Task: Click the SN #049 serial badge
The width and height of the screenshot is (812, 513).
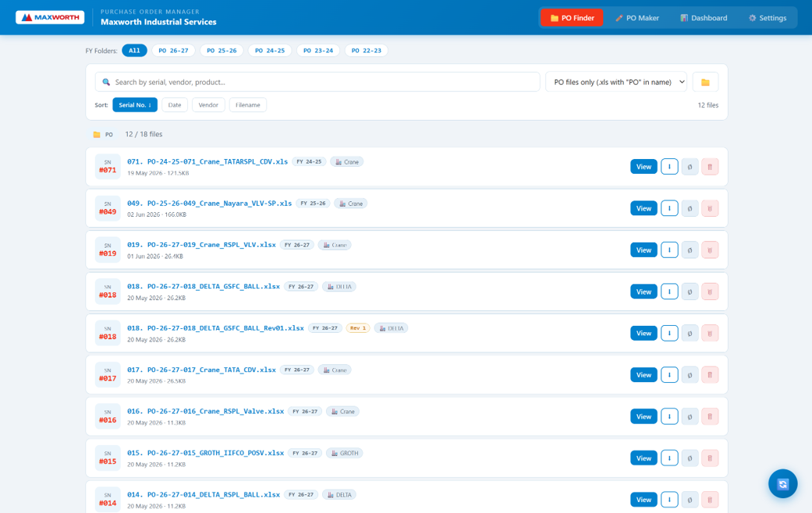Action: pyautogui.click(x=108, y=208)
